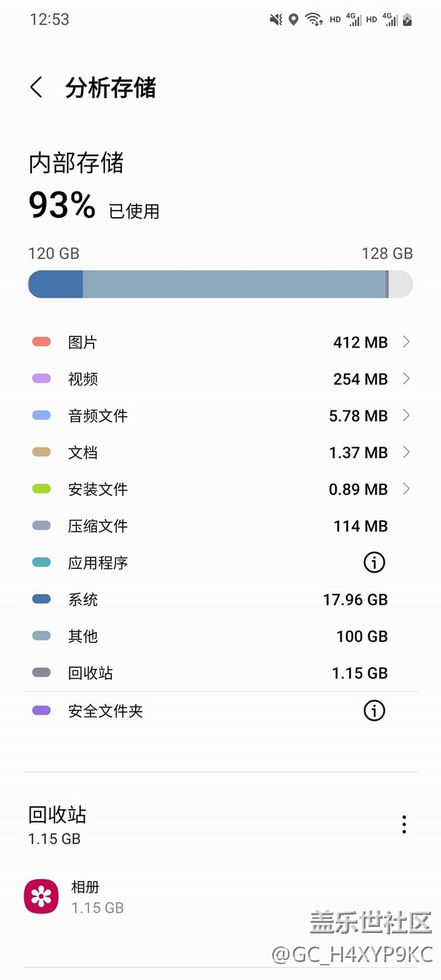
Task: Tap the location status bar icon
Action: (x=293, y=20)
